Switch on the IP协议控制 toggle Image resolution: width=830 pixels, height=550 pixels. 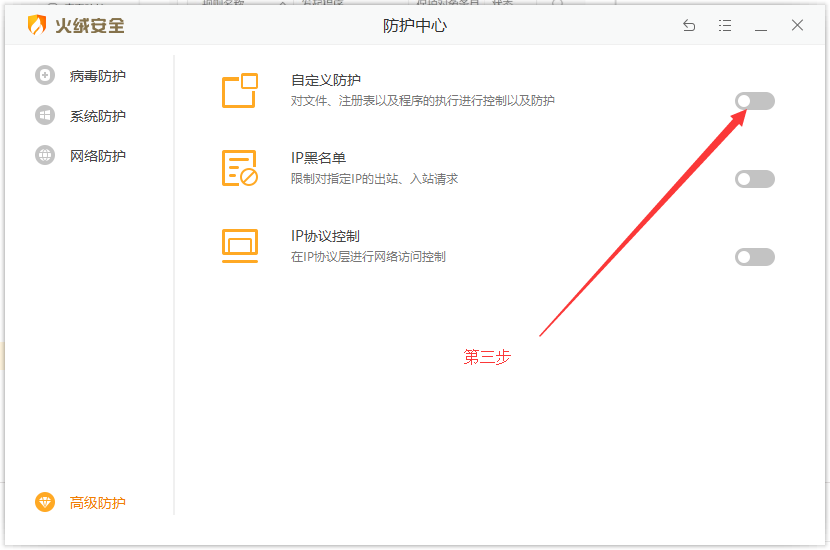[x=755, y=257]
